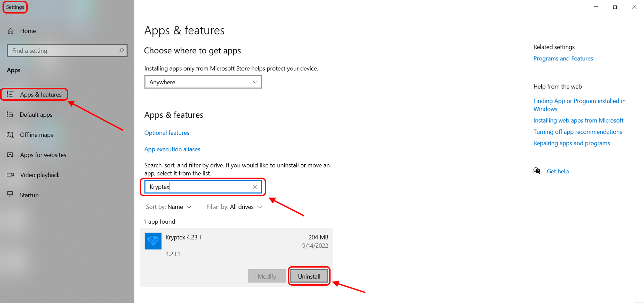Click the Offline maps icon
Viewport: 644px width, 303px height.
(x=10, y=135)
